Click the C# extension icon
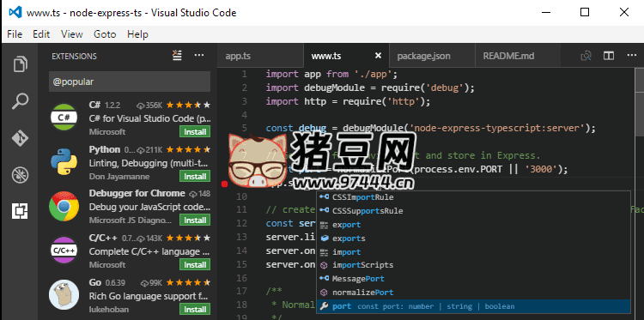The height and width of the screenshot is (320, 644). pos(64,118)
